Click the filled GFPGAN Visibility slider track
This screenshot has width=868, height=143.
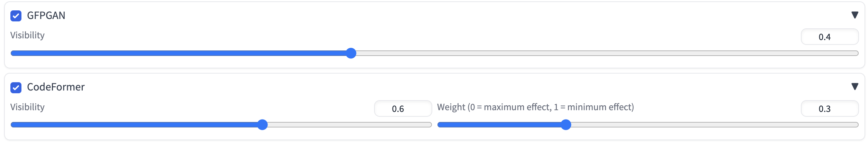pos(180,53)
